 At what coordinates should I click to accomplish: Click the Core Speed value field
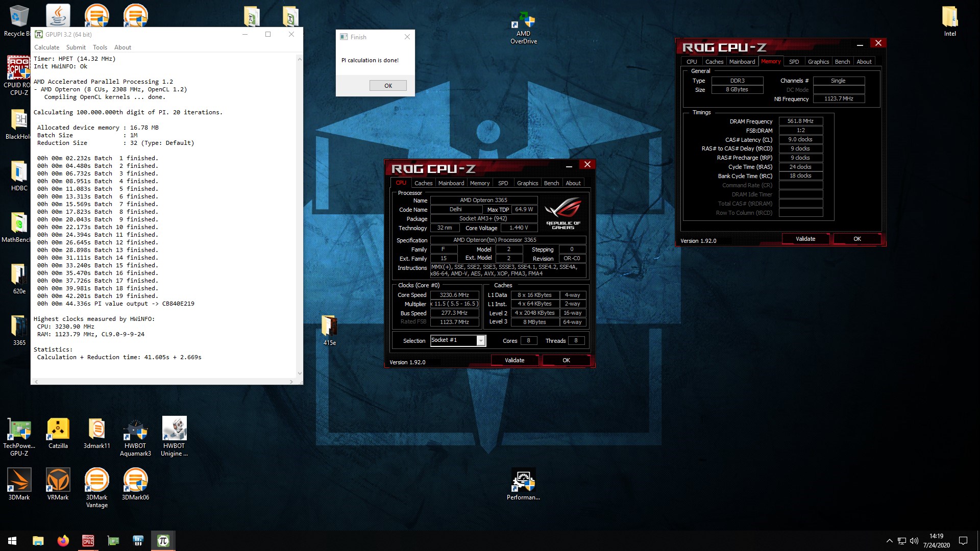(454, 295)
